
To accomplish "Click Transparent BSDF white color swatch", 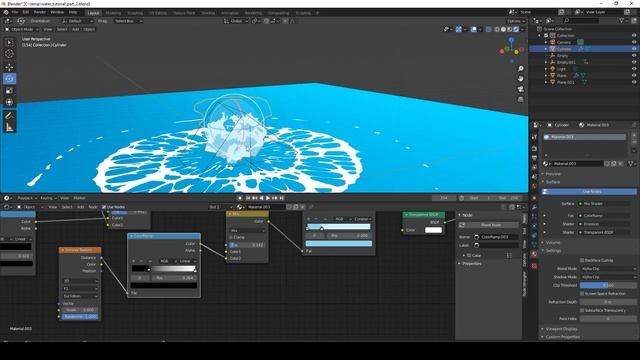I will 433,230.
